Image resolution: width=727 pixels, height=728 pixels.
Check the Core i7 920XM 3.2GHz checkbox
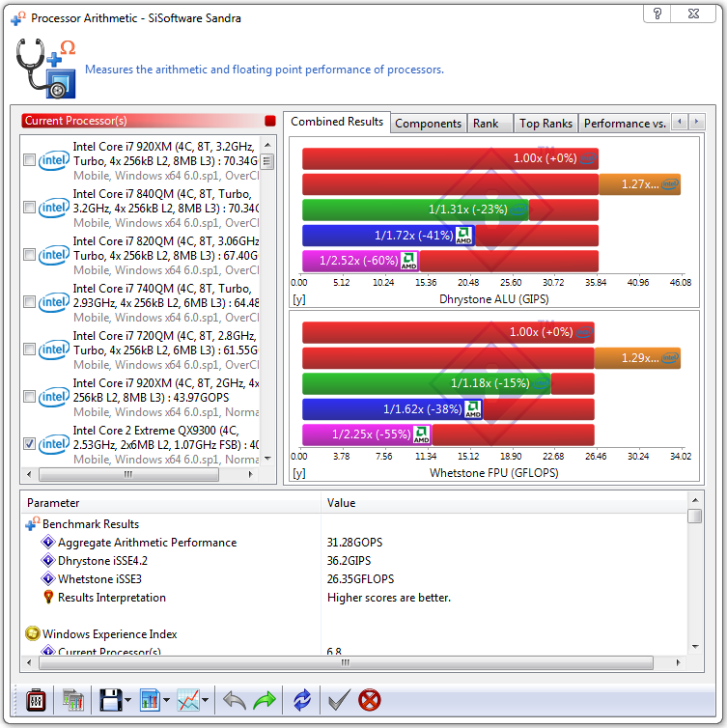coord(29,160)
